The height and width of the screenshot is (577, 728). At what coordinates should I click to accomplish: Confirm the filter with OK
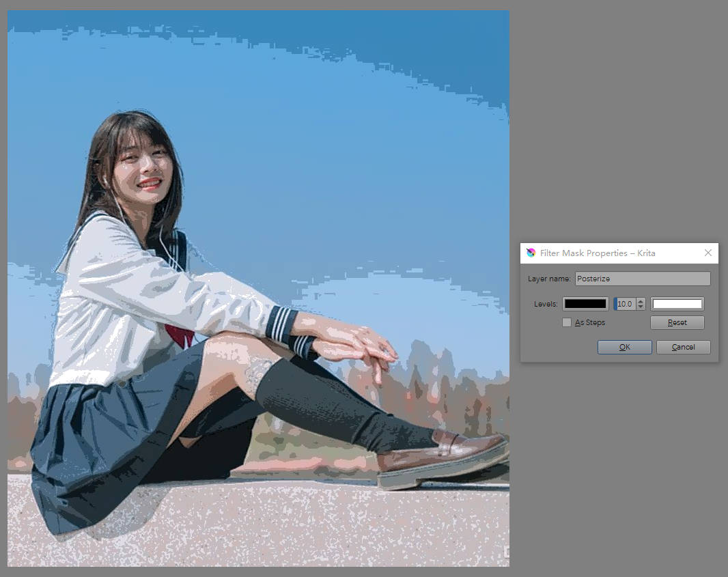624,347
